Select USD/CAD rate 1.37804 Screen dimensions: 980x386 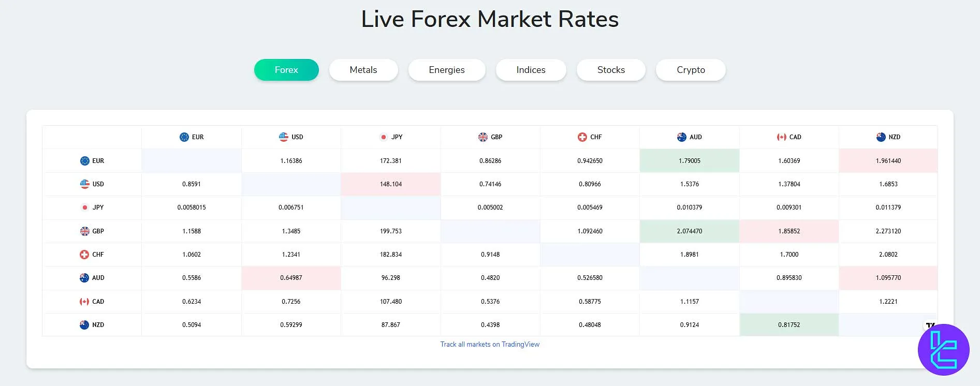click(789, 184)
